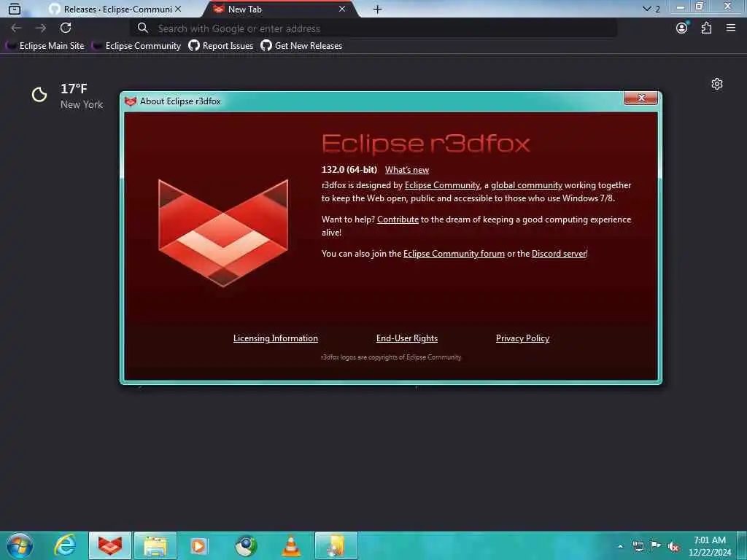Open the Eclipse Community link in the description

442,185
